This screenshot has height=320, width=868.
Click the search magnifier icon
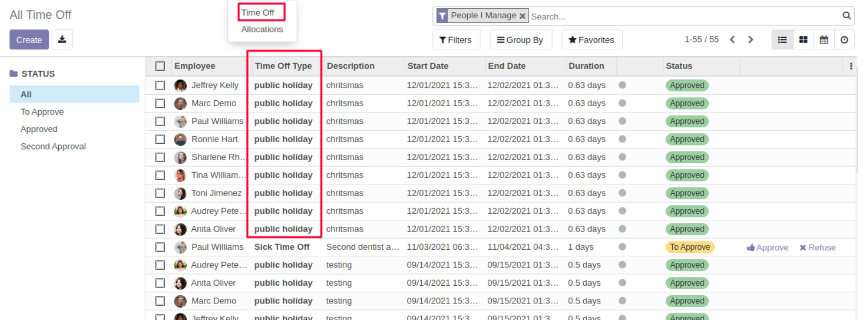click(x=846, y=16)
